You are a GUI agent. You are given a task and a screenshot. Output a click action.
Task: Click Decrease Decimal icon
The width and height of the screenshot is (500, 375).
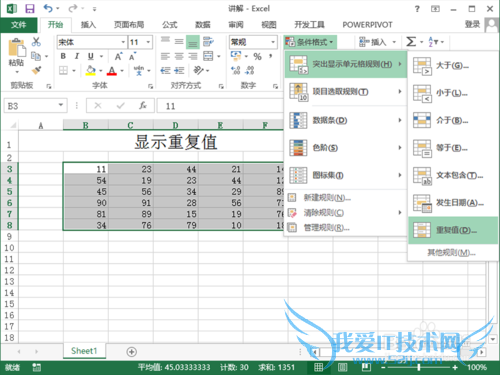coord(250,70)
